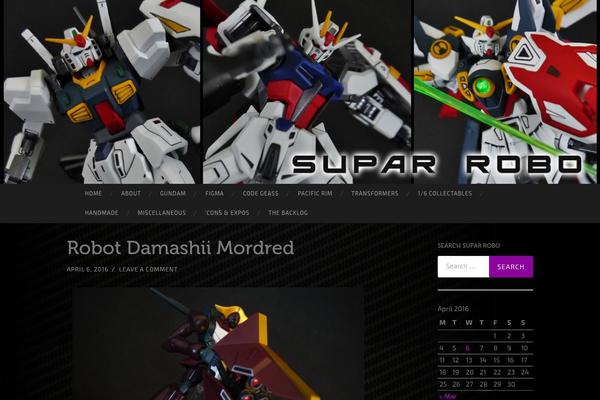Open the ABOUT page

pyautogui.click(x=131, y=193)
